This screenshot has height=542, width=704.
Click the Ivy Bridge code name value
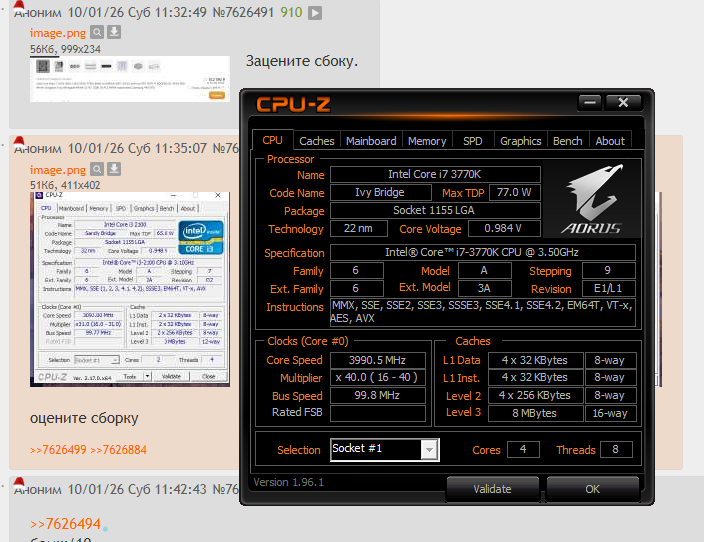[x=380, y=192]
